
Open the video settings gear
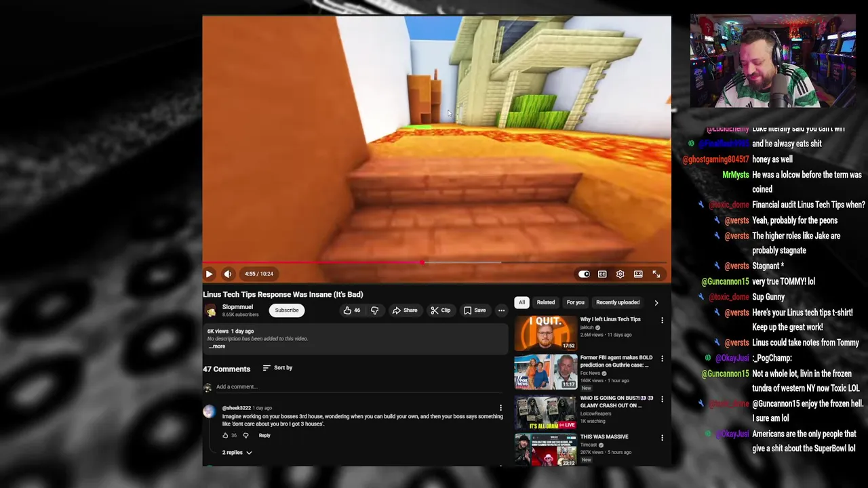tap(620, 274)
